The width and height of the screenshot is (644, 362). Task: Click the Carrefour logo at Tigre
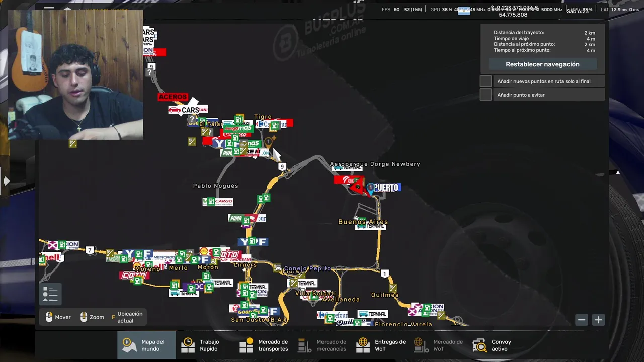click(272, 124)
